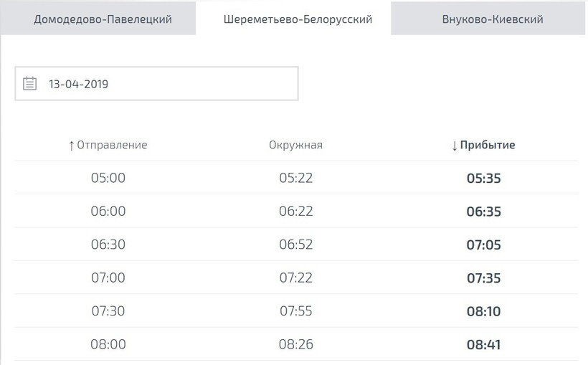Click the Окружная column header
The image size is (588, 365).
[296, 145]
